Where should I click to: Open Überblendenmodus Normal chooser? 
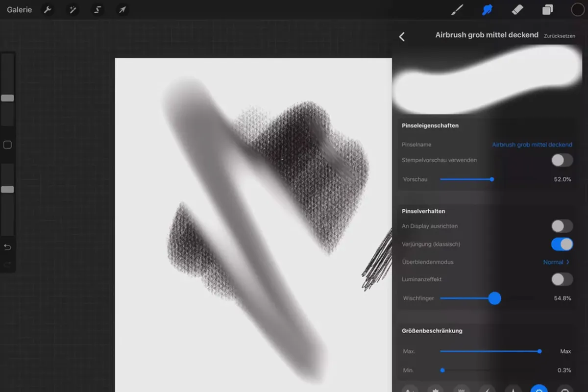pyautogui.click(x=557, y=262)
